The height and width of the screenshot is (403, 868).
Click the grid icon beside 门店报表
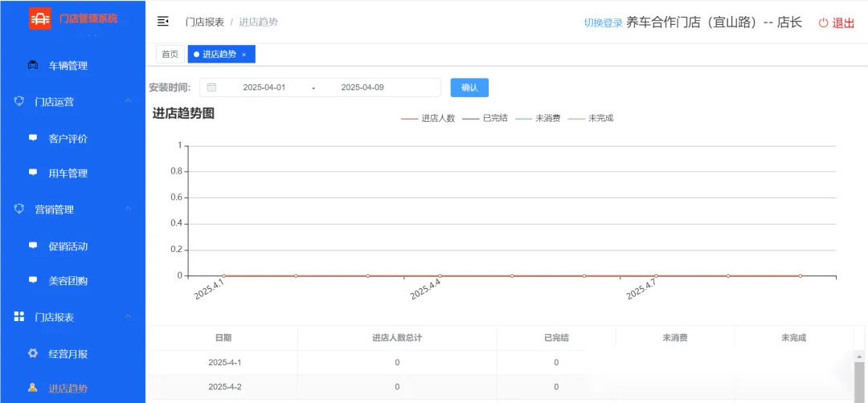[18, 316]
